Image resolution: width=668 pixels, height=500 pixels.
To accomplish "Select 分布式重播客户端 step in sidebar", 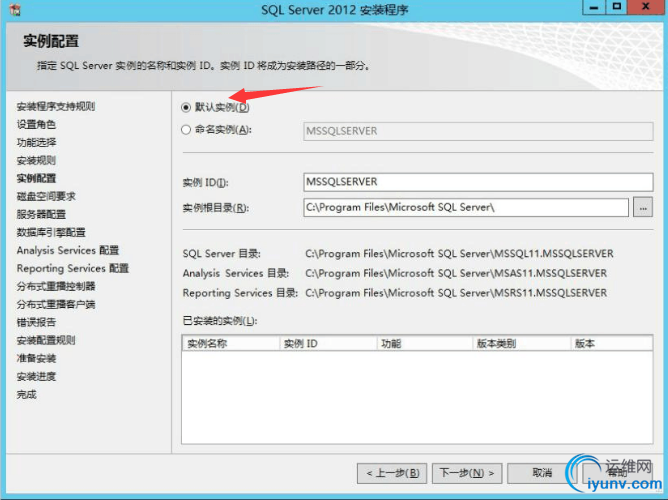I will pyautogui.click(x=56, y=305).
